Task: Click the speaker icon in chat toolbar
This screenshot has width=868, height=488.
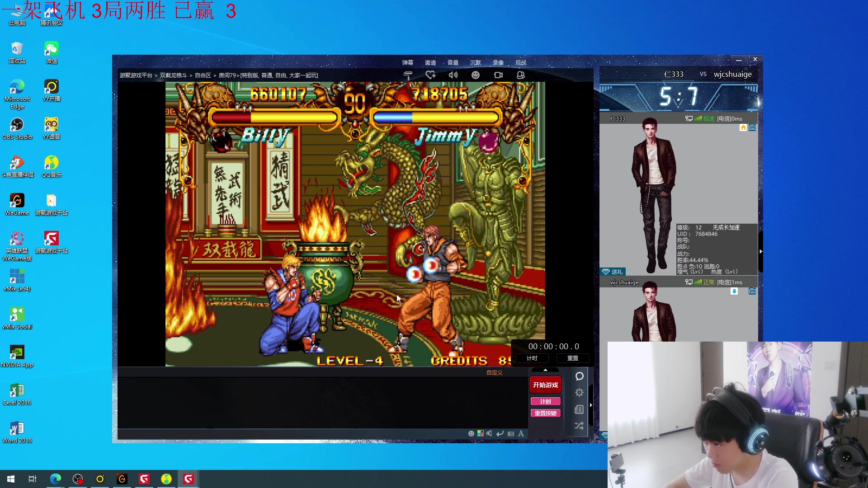Action: [x=489, y=433]
